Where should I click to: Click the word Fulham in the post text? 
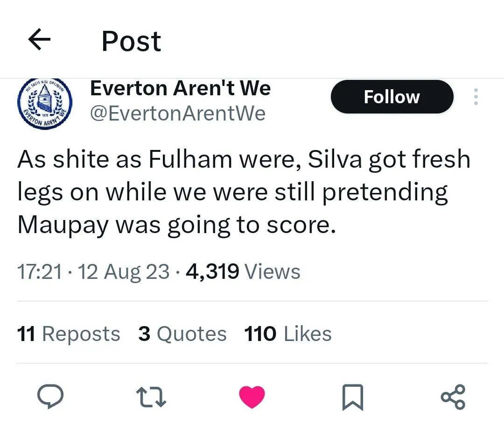(190, 159)
